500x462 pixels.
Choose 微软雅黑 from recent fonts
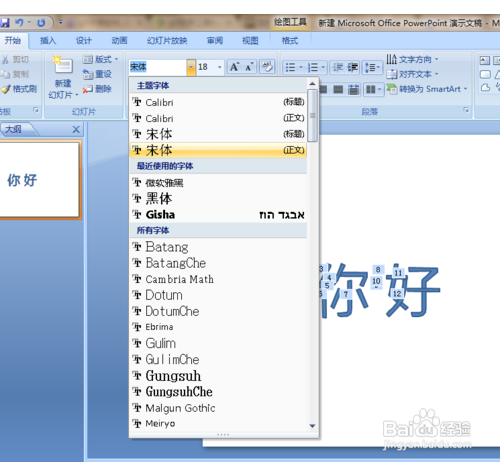218,182
